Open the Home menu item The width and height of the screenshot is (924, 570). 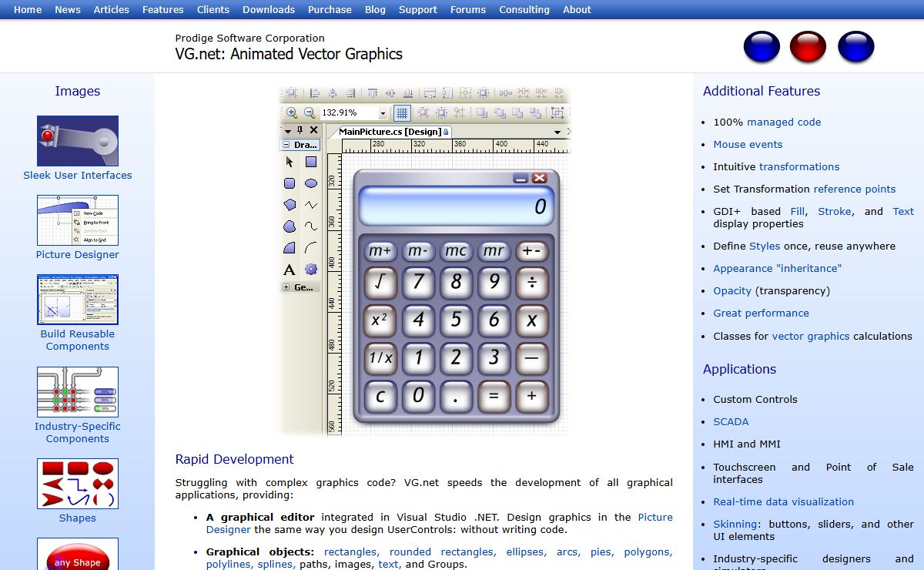[x=28, y=9]
